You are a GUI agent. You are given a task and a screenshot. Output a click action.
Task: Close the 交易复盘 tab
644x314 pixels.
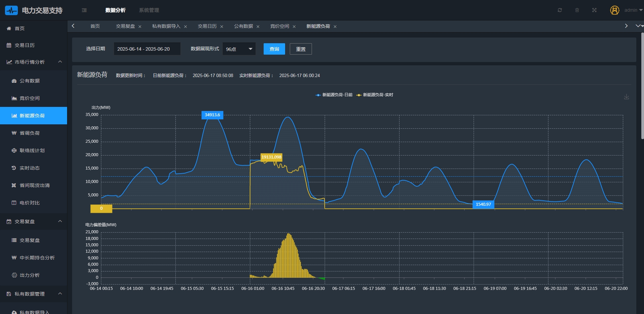140,26
